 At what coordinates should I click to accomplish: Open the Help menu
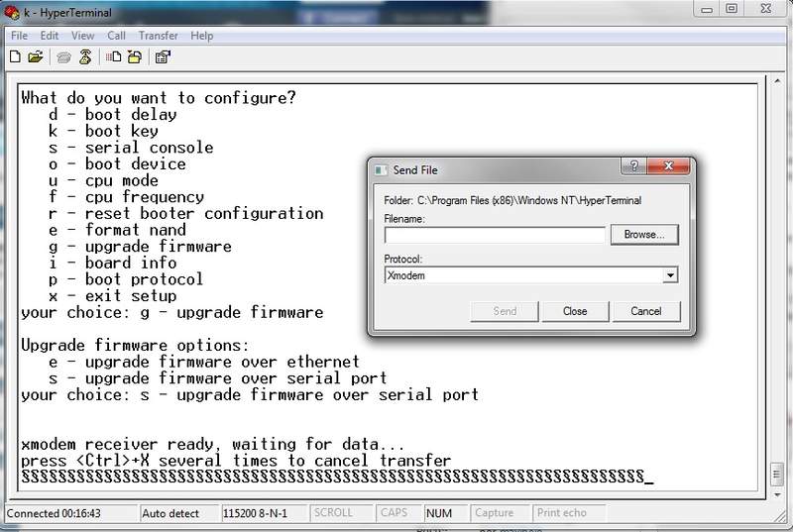click(x=202, y=36)
